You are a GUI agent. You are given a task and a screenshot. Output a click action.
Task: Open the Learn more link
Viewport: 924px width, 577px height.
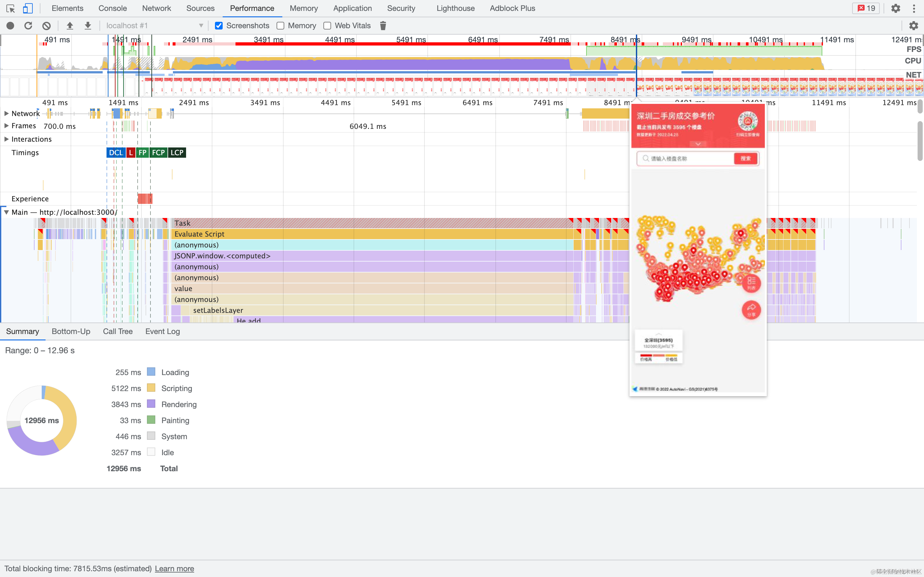tap(174, 569)
